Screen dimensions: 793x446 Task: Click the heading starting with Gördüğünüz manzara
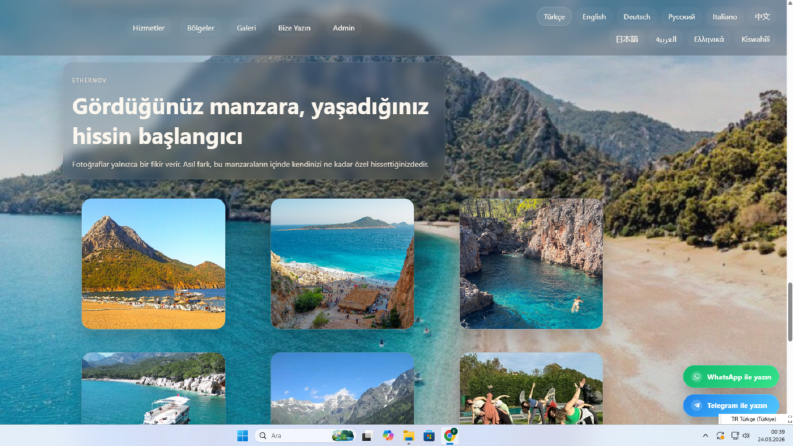250,121
